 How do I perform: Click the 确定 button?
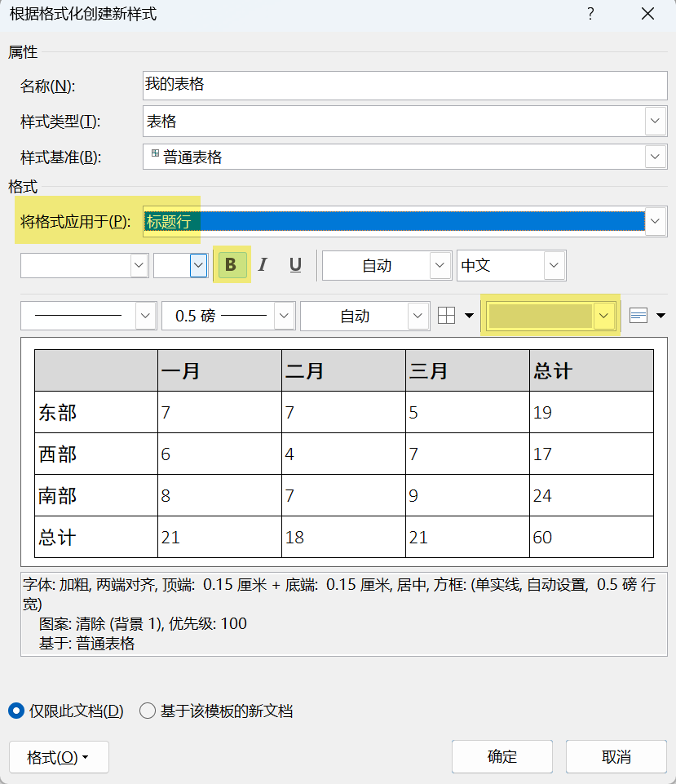pyautogui.click(x=502, y=756)
